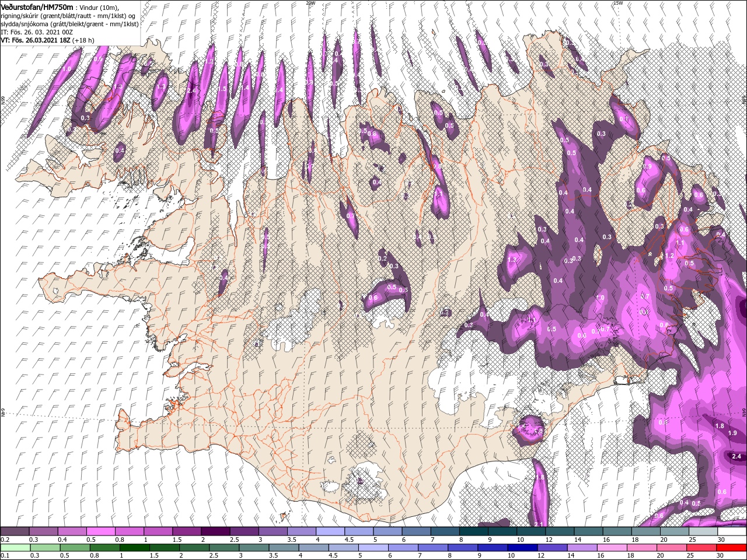747x560 pixels.
Task: Pick the rain scale swatch between 4 and 4.5
Action: coord(313,547)
